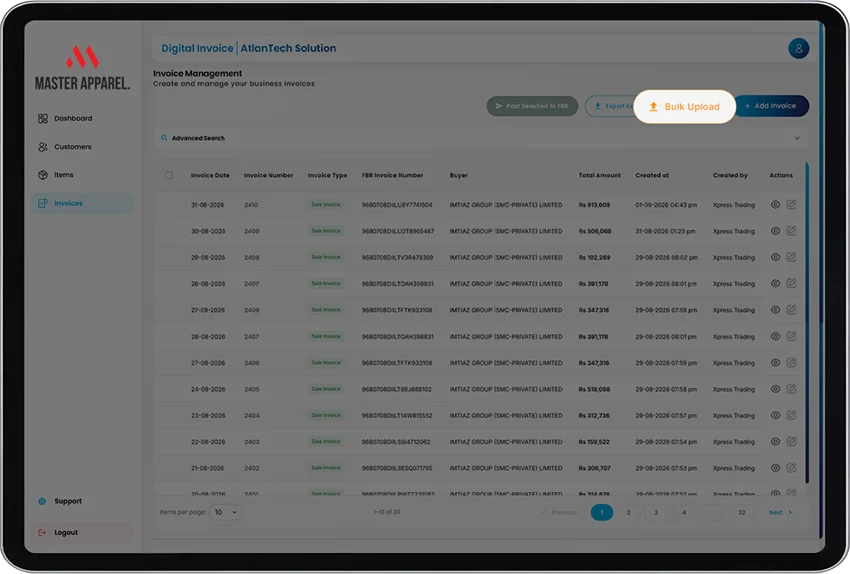Expand the Advanced Search panel chevron

tap(797, 138)
